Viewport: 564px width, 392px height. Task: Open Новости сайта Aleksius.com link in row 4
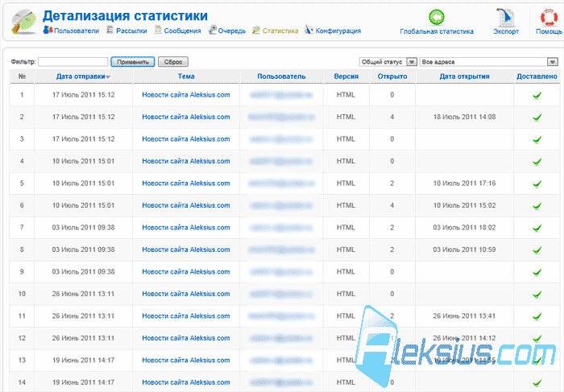[x=186, y=161]
